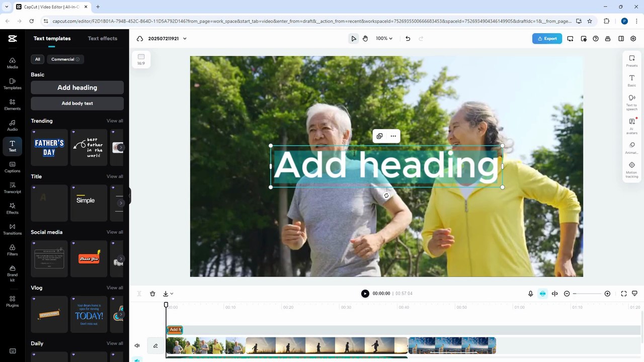Open the Media panel in sidebar
The image size is (644, 362).
[x=12, y=63]
